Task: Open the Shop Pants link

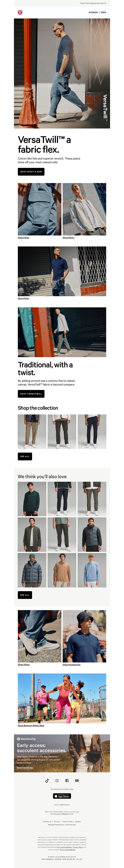Action: (24, 238)
